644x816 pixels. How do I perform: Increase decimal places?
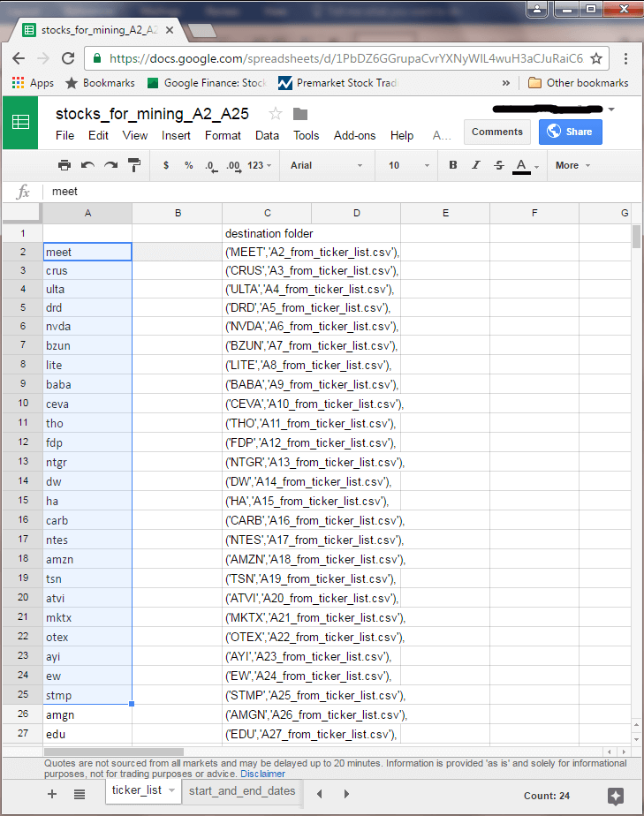(x=234, y=166)
